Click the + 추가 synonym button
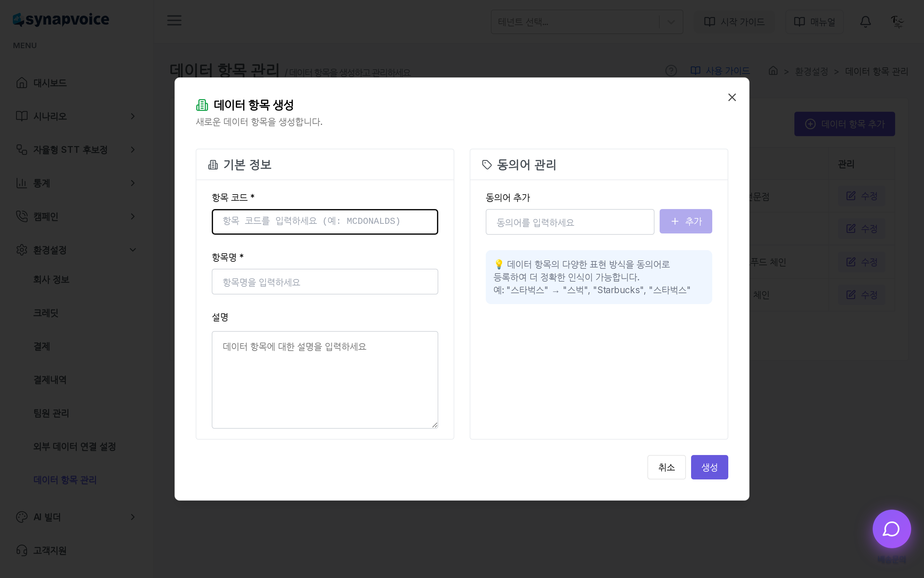Image resolution: width=924 pixels, height=578 pixels. 686,221
